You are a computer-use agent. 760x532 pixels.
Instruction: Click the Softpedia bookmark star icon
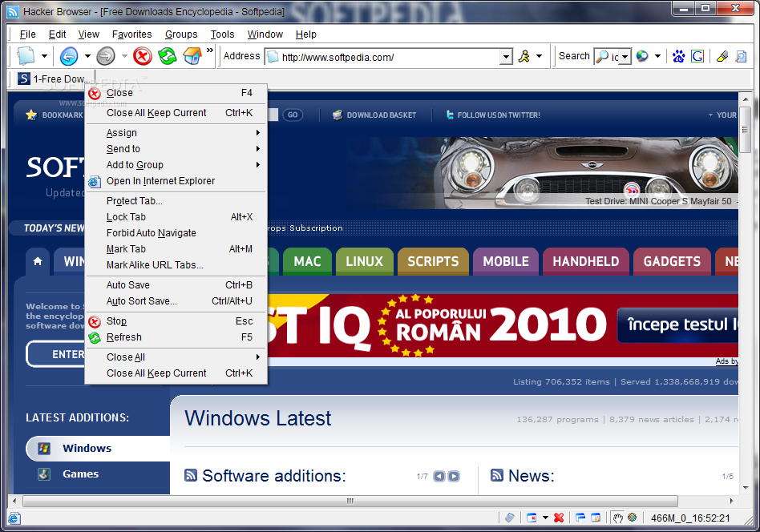click(x=31, y=115)
